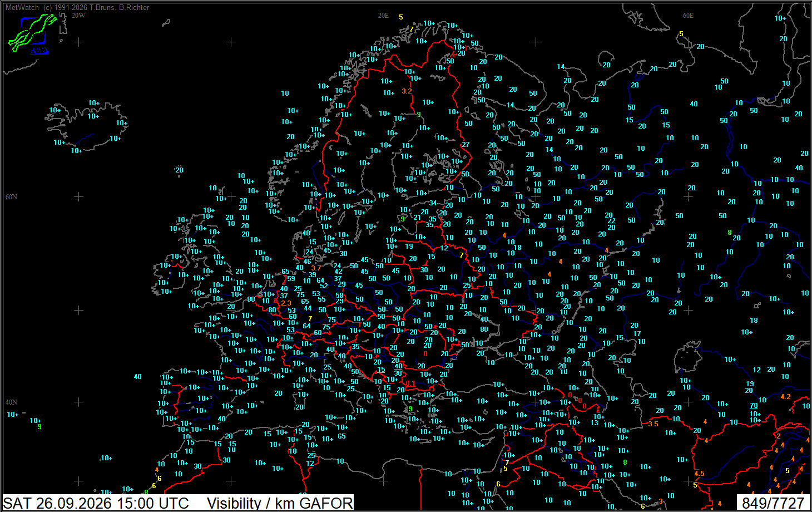Click the red underlined 0.1 visibility value
The image size is (812, 512).
tap(410, 383)
